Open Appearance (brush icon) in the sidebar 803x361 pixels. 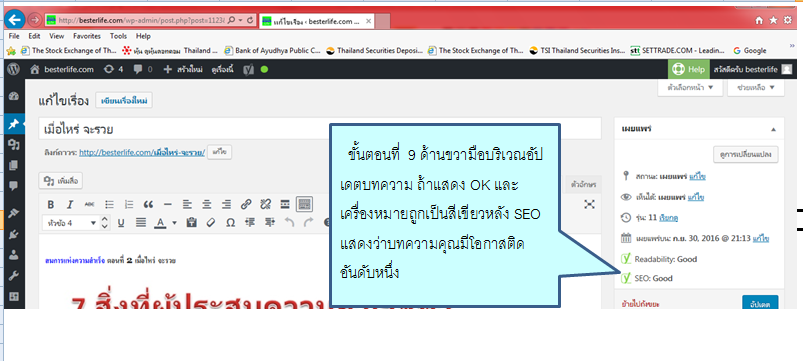point(14,214)
